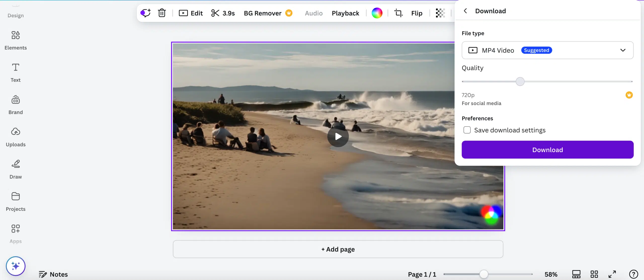Open the Design sidebar tab
This screenshot has height=280, width=644.
click(16, 15)
